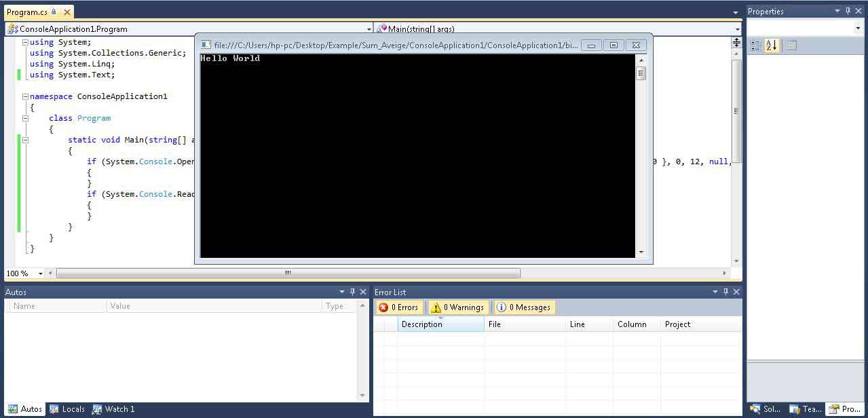Switch to the Watch 1 tab

click(113, 409)
